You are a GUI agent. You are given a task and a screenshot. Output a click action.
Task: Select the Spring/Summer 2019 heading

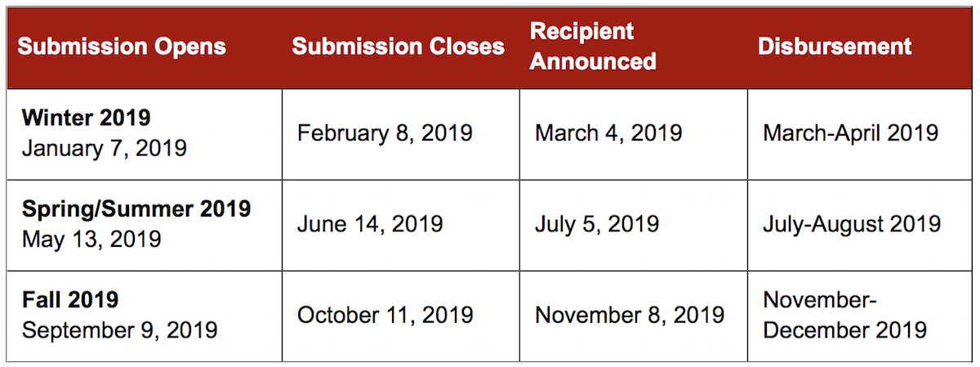point(136,208)
